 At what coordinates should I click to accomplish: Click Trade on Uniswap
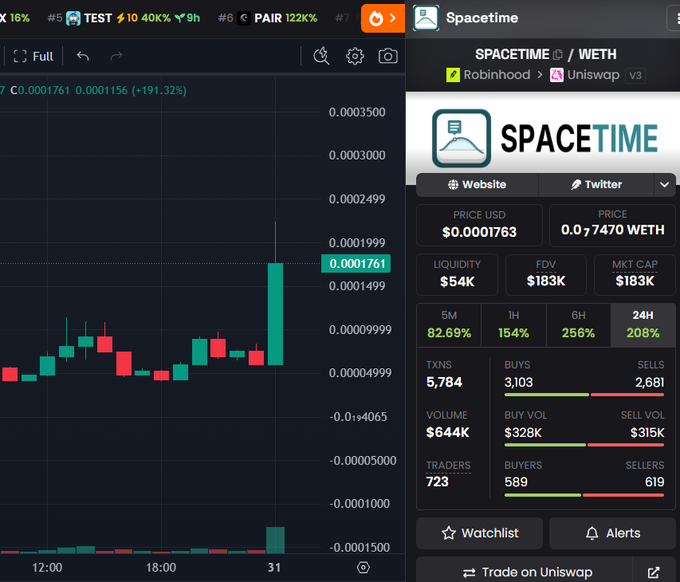pyautogui.click(x=525, y=572)
